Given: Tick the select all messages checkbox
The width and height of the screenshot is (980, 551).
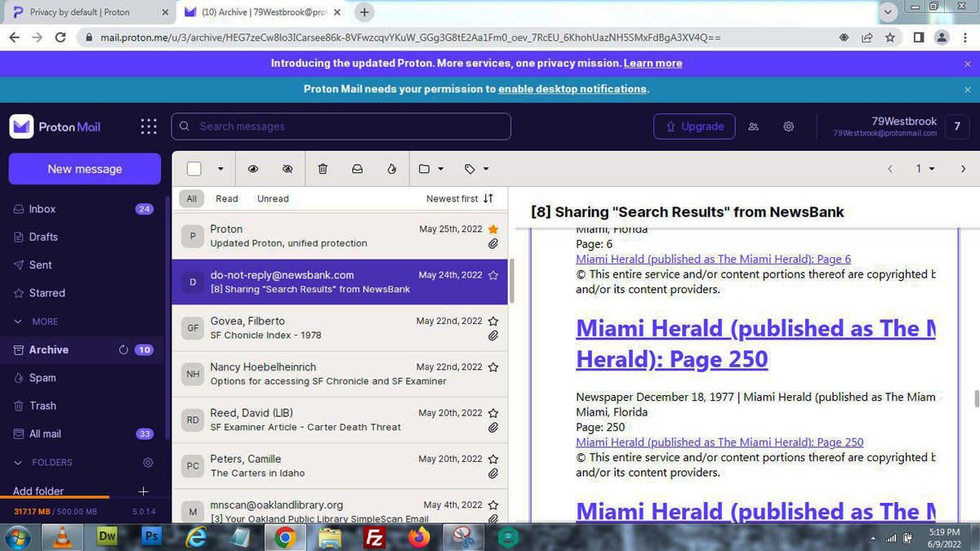Looking at the screenshot, I should pyautogui.click(x=194, y=169).
